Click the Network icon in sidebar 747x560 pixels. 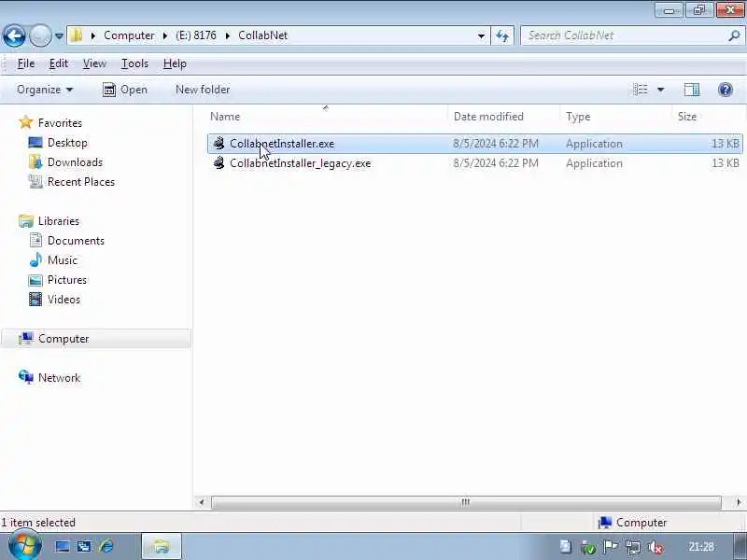(x=26, y=377)
